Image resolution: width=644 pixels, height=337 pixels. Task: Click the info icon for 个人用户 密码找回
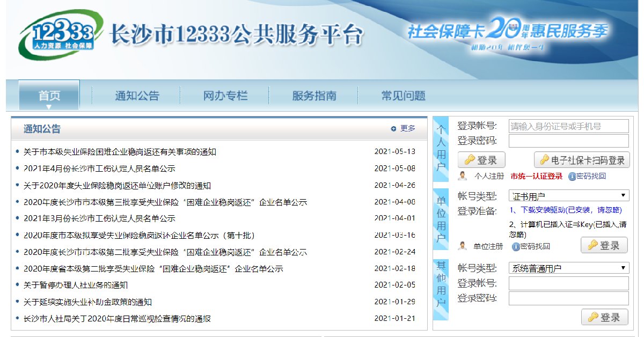572,176
